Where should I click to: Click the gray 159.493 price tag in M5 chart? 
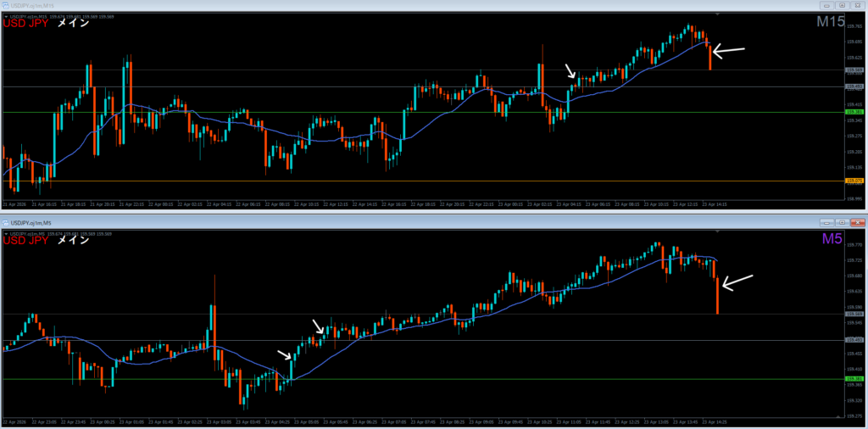click(x=853, y=340)
